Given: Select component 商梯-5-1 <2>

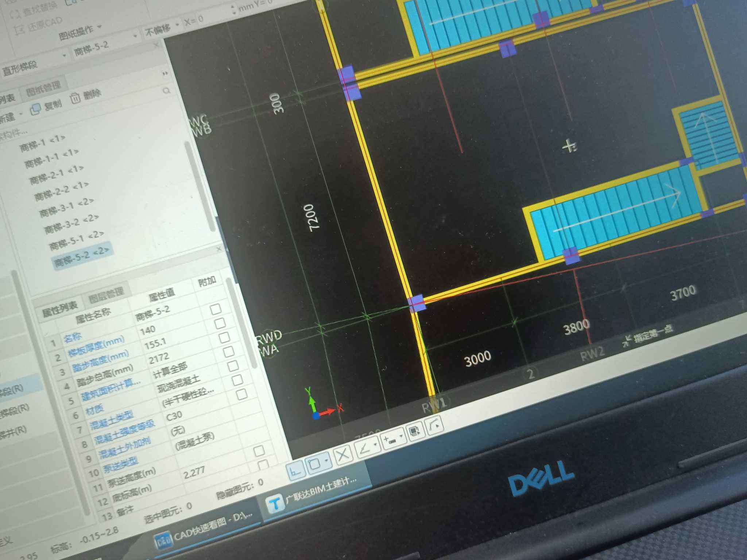Looking at the screenshot, I should 77,240.
